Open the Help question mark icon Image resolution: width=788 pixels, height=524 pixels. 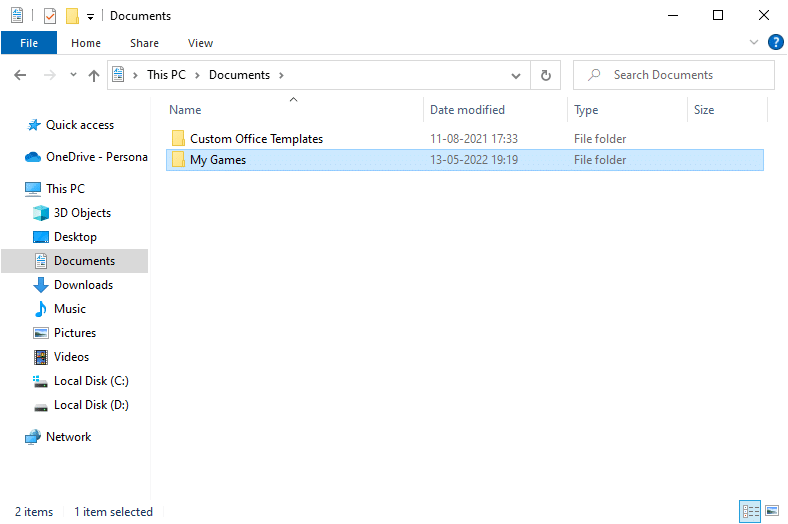(775, 43)
